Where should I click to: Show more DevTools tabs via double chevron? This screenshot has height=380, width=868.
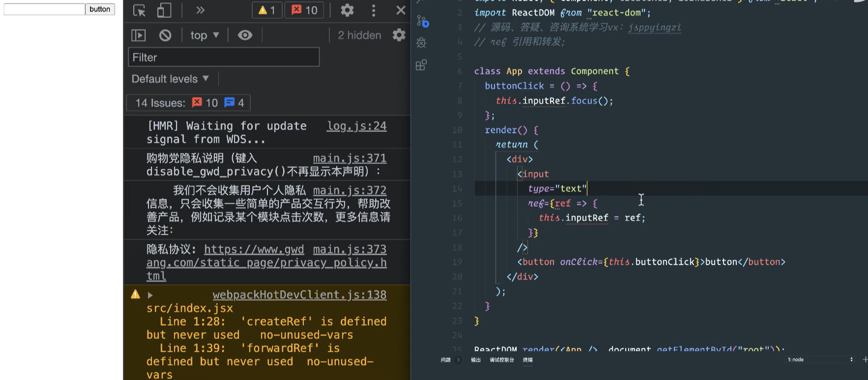200,10
